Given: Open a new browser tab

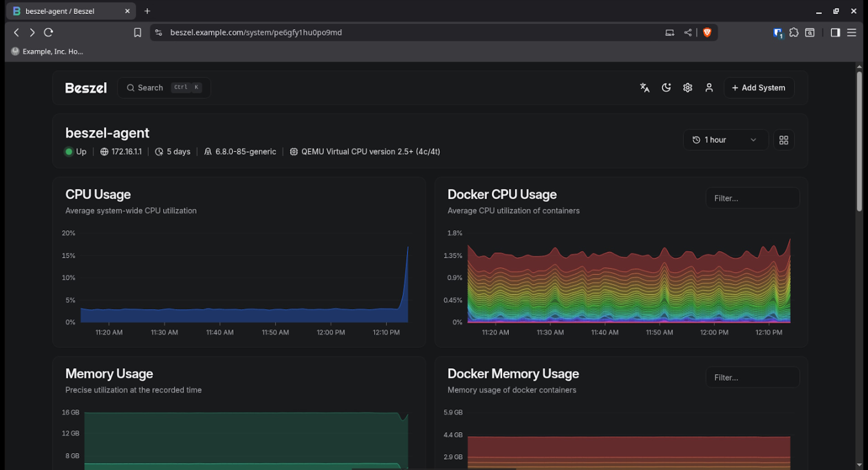Looking at the screenshot, I should point(147,11).
